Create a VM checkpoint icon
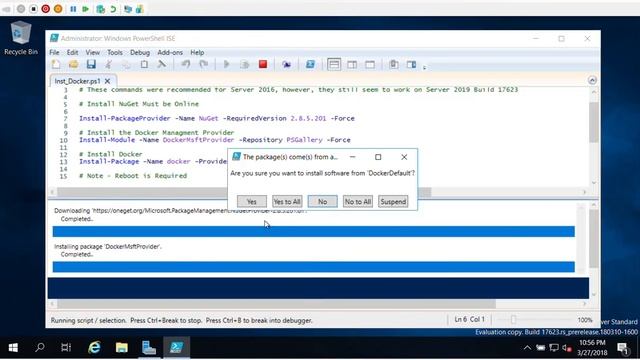This screenshot has width=640, height=360. [x=100, y=9]
